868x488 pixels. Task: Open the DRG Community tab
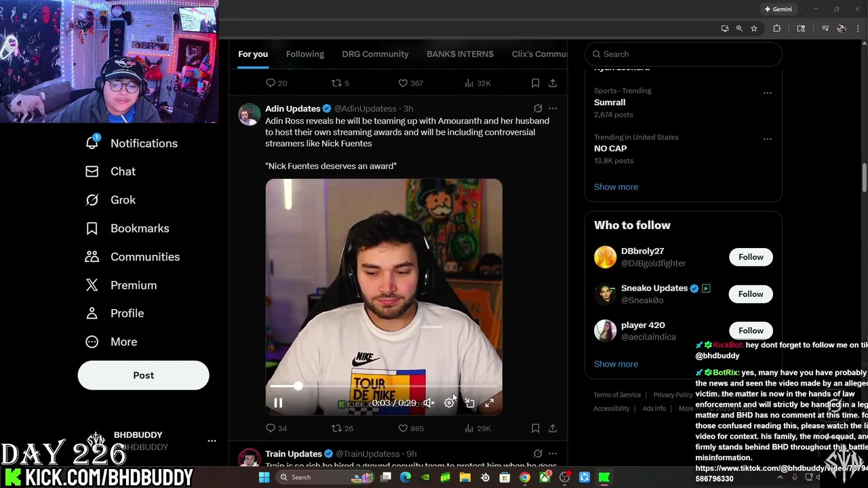point(375,54)
